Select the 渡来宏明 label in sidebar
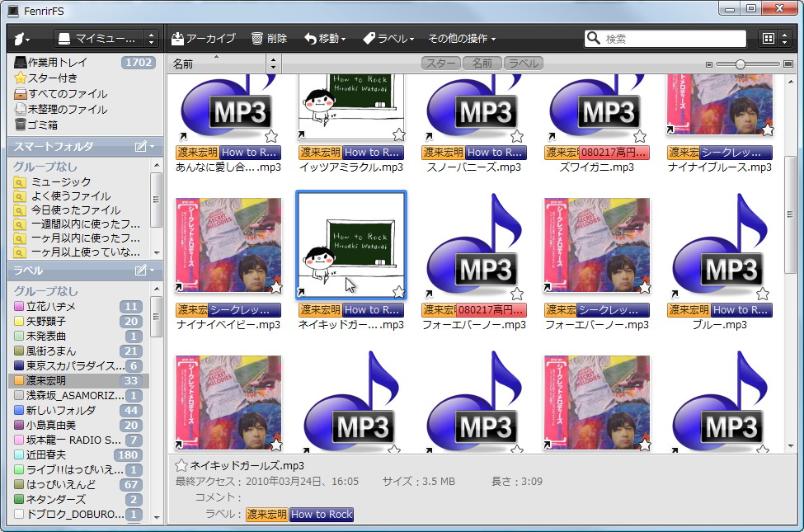Viewport: 804px width, 532px height. point(78,381)
